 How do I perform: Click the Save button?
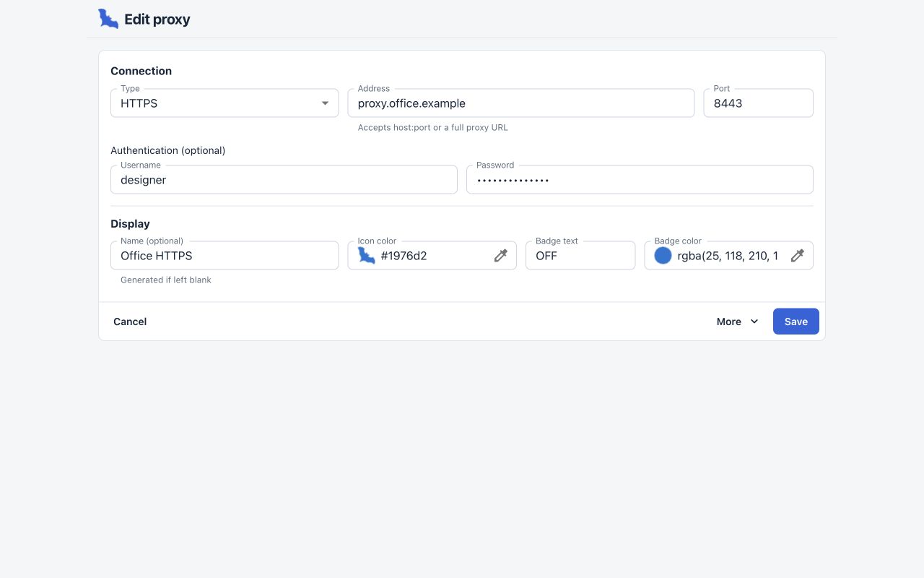[796, 322]
